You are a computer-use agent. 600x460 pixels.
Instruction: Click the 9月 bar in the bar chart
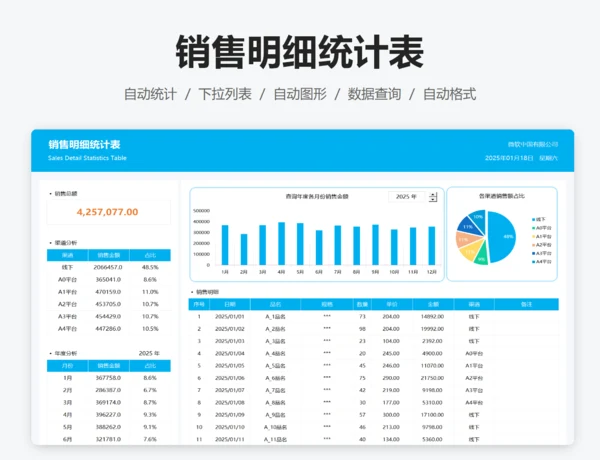pos(375,245)
